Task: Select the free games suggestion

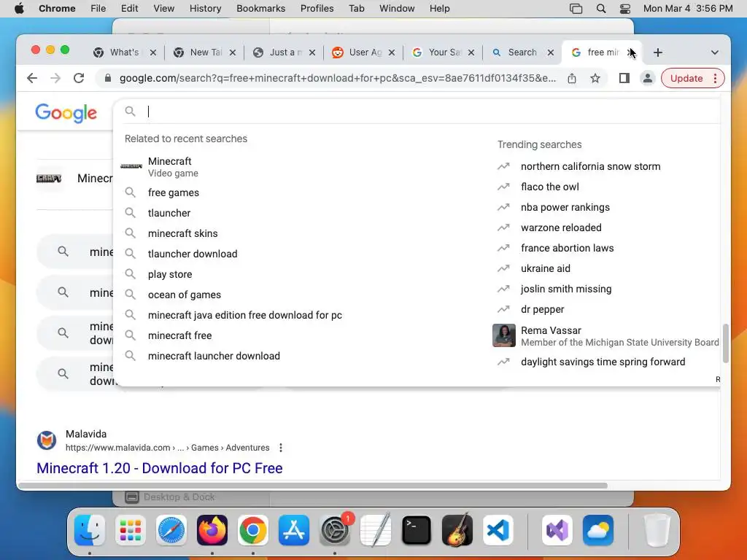Action: coord(300,192)
